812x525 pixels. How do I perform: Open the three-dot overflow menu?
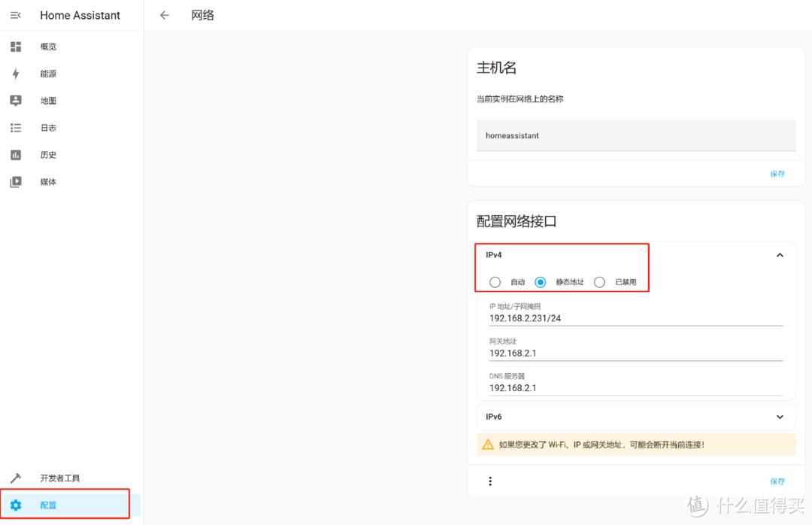(490, 481)
